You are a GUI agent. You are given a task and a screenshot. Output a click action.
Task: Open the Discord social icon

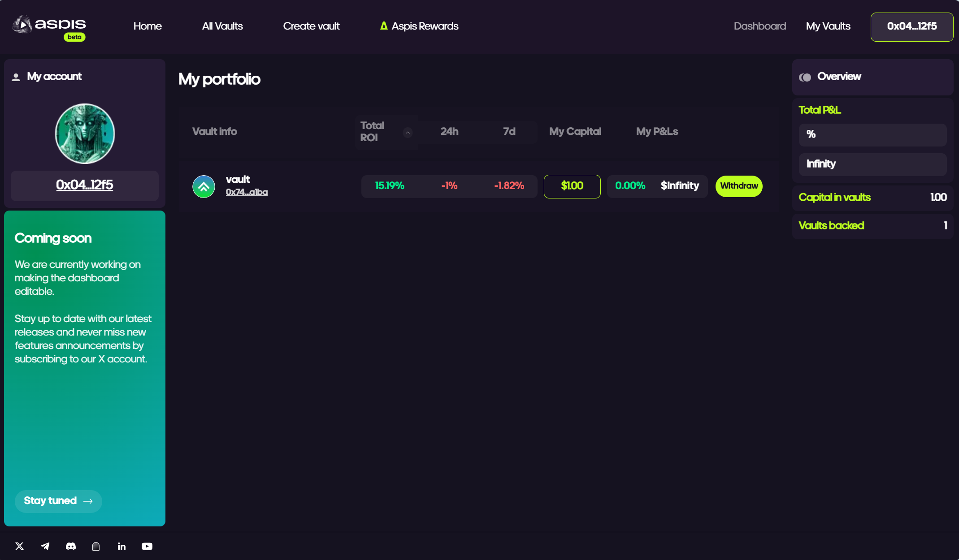(71, 546)
